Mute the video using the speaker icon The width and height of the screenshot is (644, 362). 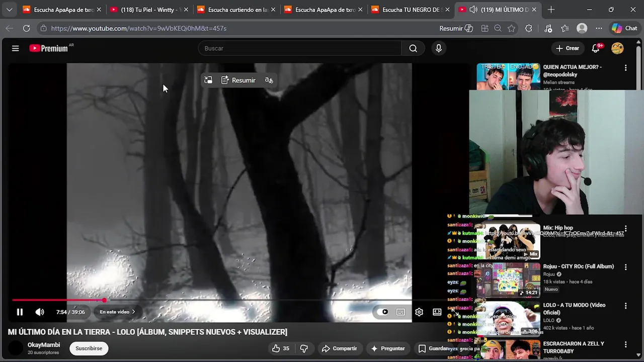coord(40,312)
